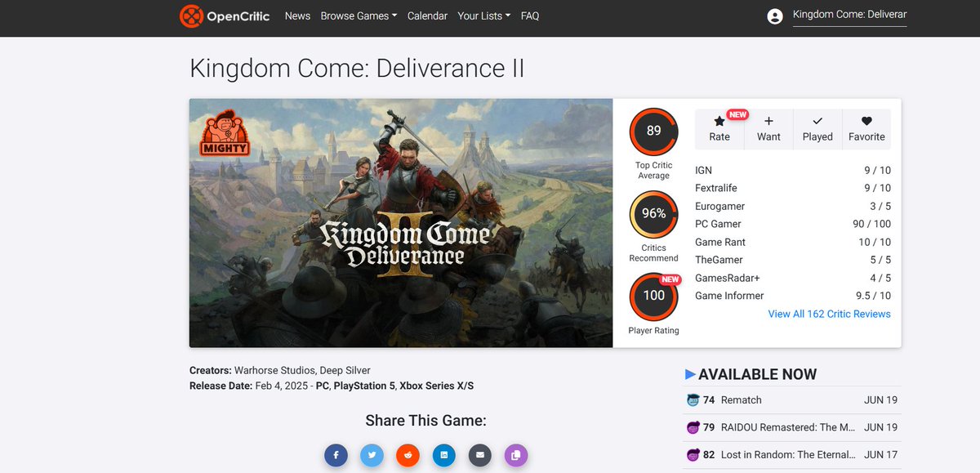Open the PC Gamer review
Viewport: 980px width, 473px height.
(718, 224)
